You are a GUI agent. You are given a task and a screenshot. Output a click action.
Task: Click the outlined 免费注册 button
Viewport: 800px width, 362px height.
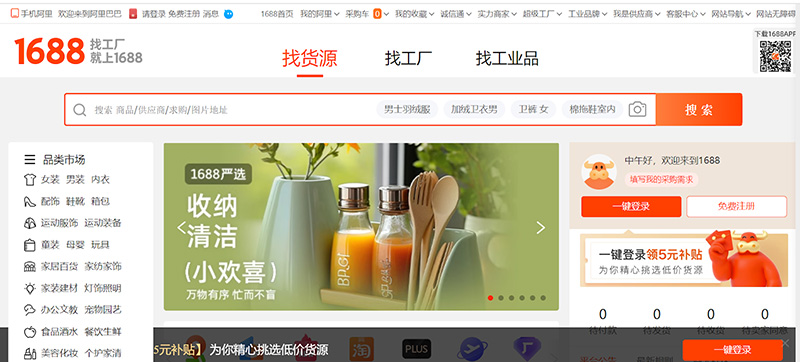[736, 206]
